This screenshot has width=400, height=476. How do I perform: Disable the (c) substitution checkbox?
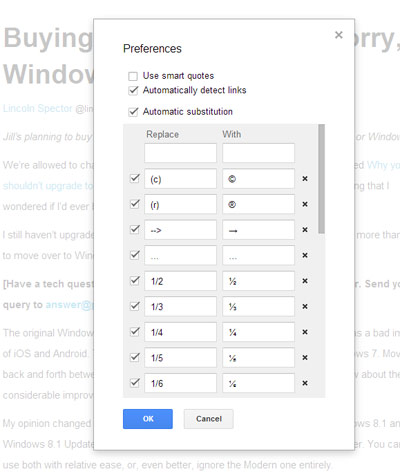(135, 178)
